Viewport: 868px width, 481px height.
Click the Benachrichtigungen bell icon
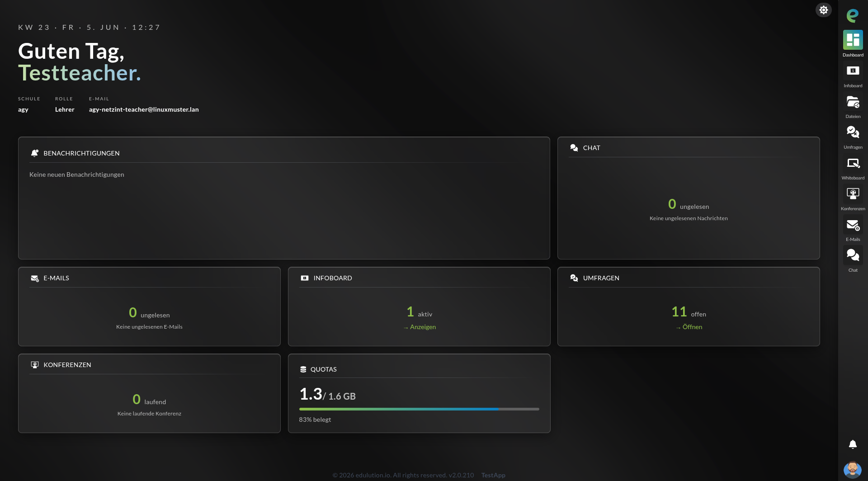34,153
